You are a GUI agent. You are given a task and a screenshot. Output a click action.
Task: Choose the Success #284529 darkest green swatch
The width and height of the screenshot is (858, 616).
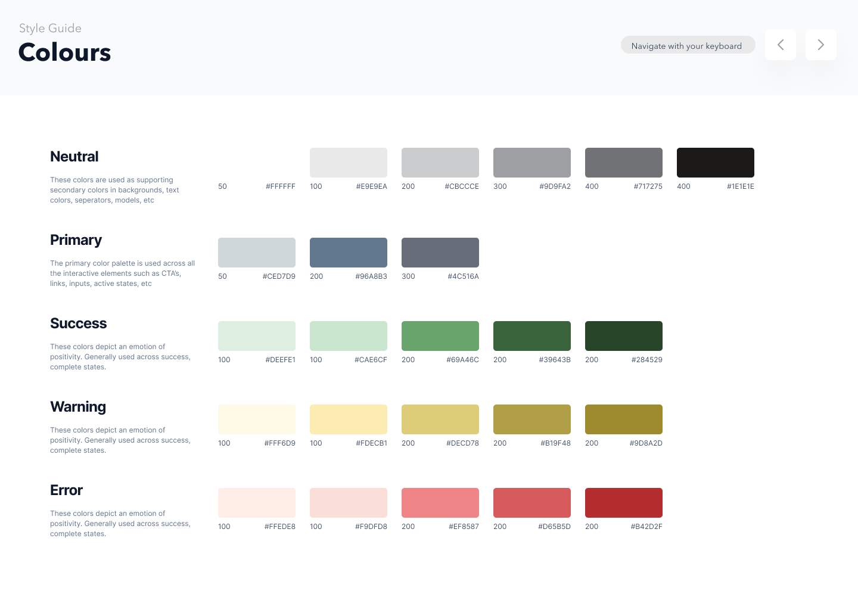(x=623, y=336)
